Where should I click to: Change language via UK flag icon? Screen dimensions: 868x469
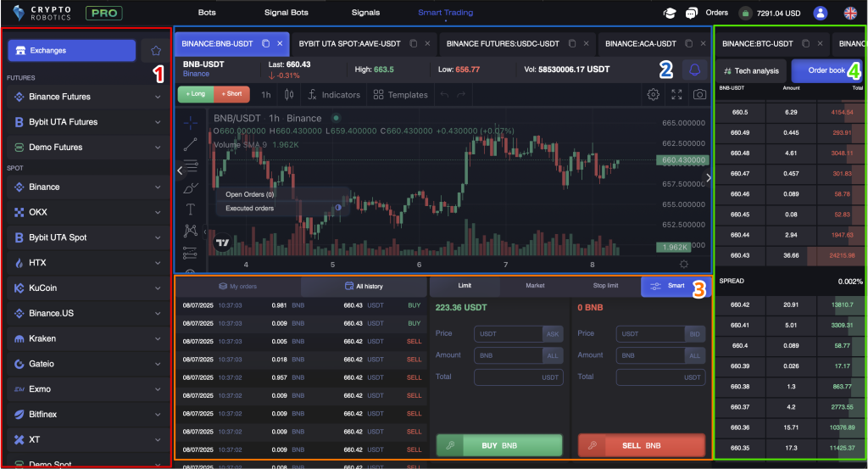(x=850, y=13)
